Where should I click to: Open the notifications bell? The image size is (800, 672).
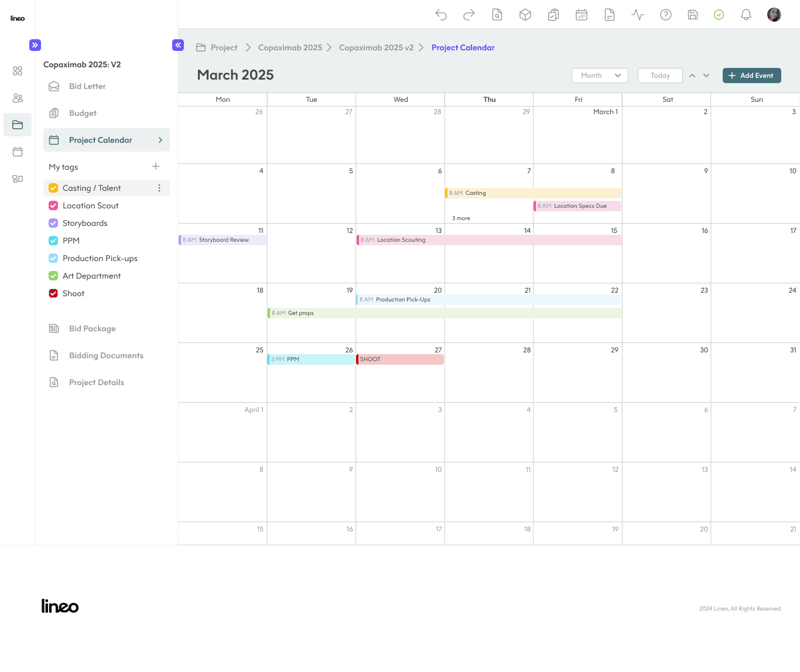[746, 15]
